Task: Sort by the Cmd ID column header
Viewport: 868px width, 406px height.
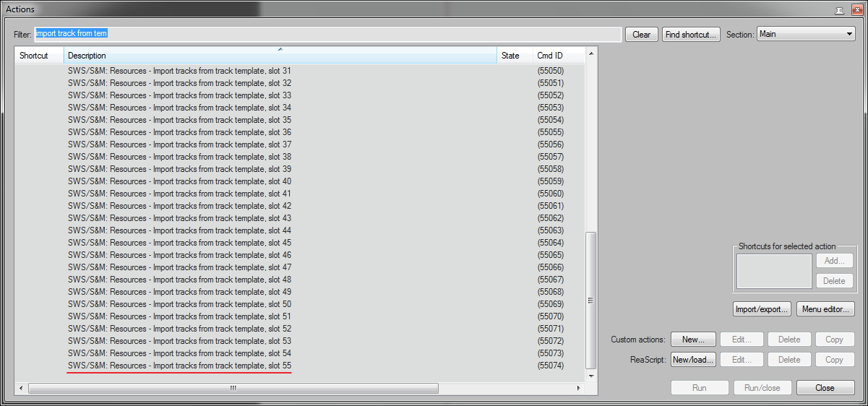Action: [x=558, y=56]
